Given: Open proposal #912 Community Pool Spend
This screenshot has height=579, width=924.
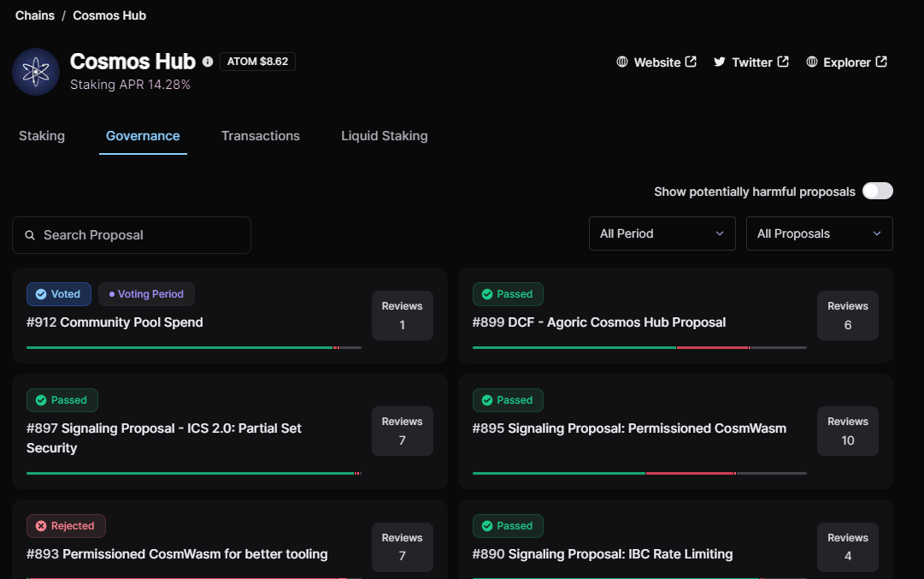Looking at the screenshot, I should coord(115,322).
